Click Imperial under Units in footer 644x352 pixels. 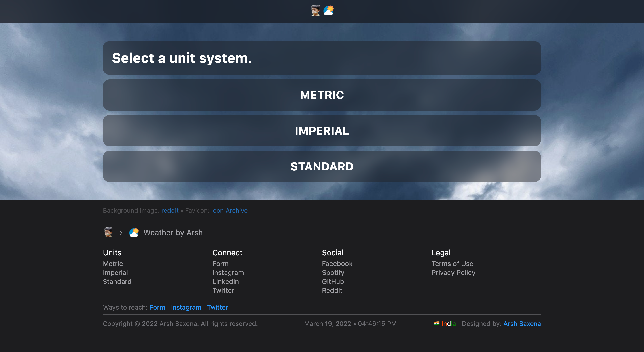tap(115, 273)
